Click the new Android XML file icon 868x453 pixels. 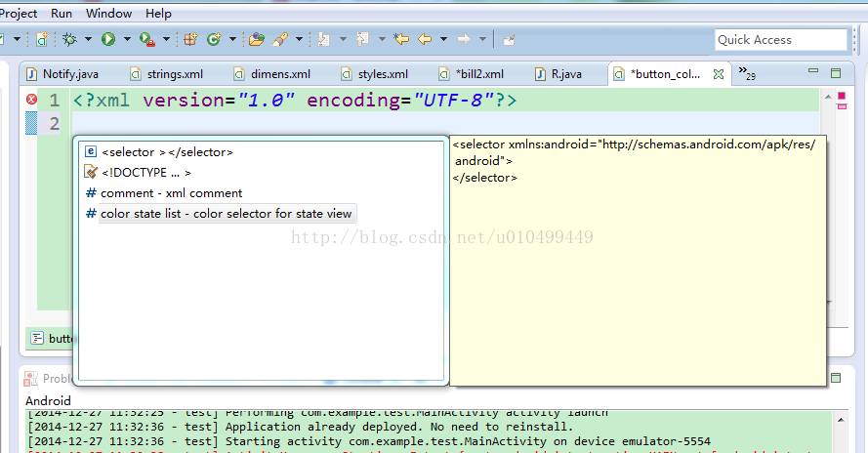[x=42, y=39]
